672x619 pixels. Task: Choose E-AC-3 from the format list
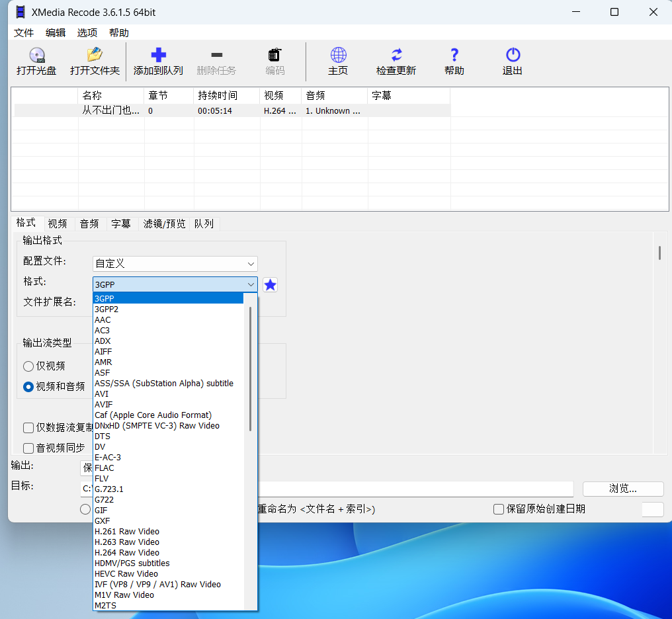tap(169, 457)
